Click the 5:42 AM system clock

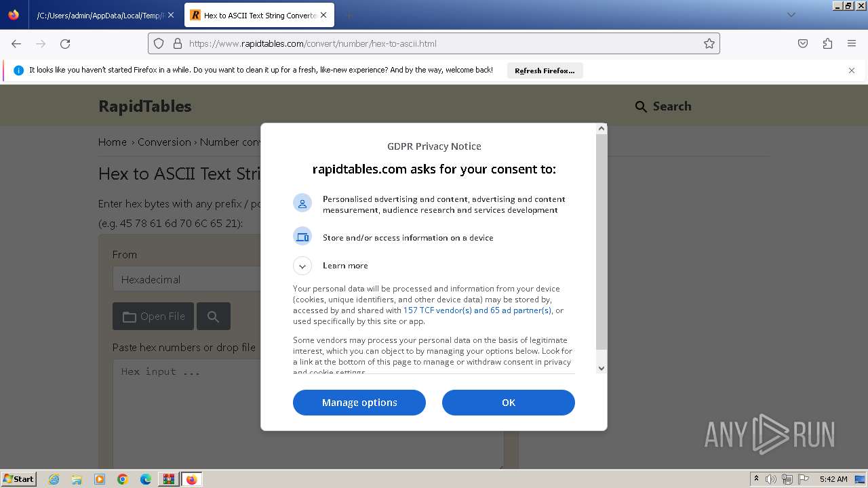(x=833, y=479)
